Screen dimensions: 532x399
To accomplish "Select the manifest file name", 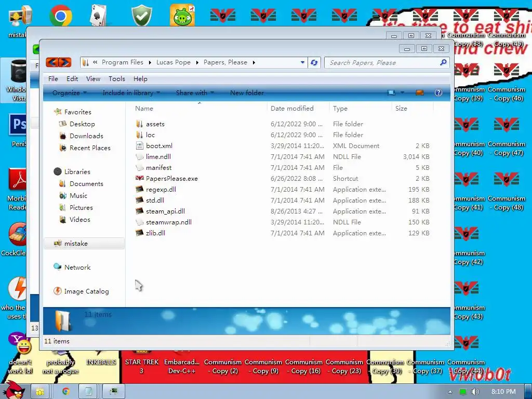I will [158, 167].
